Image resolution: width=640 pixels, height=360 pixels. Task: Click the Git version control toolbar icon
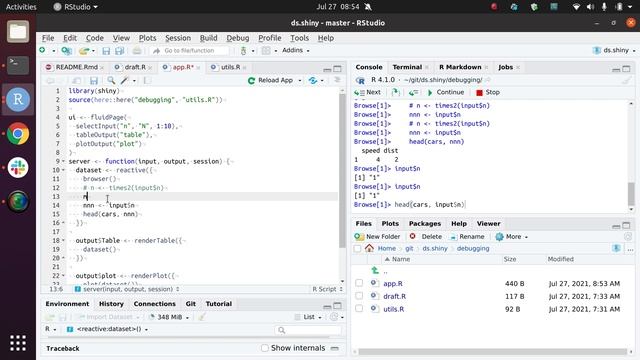[x=244, y=51]
